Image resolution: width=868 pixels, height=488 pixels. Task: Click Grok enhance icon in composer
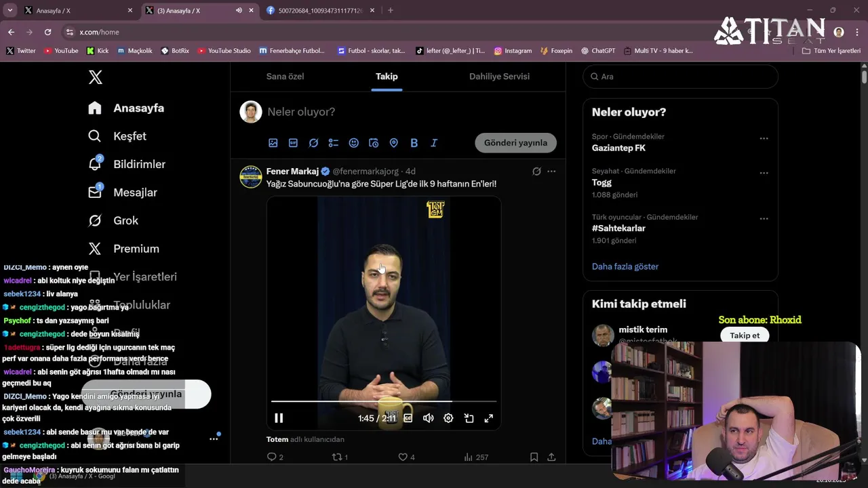click(313, 143)
